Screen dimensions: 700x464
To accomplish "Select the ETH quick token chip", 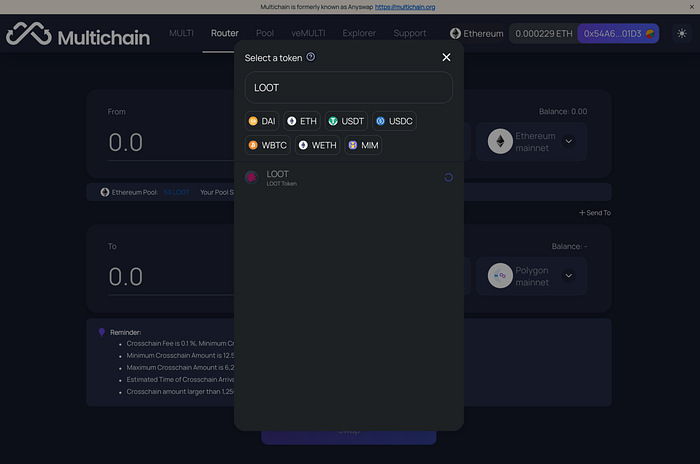I will coord(302,121).
